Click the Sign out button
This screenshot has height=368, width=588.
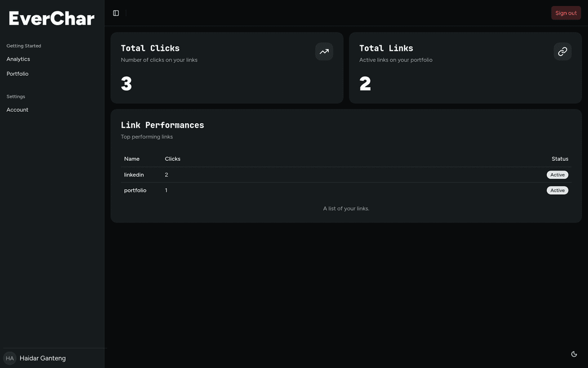tap(566, 13)
